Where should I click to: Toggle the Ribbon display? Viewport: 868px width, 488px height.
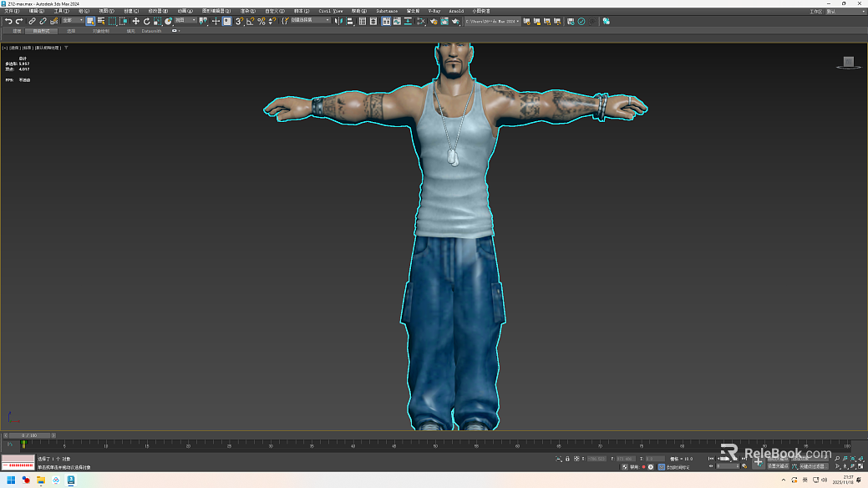click(386, 21)
